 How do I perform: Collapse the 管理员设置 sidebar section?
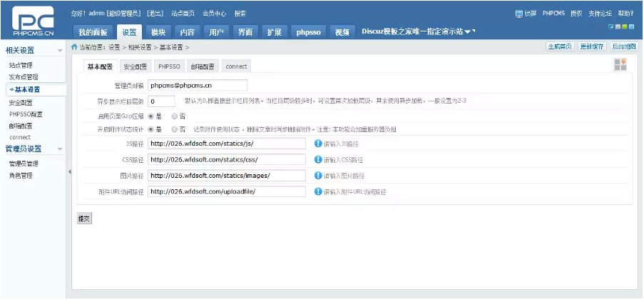click(x=60, y=149)
